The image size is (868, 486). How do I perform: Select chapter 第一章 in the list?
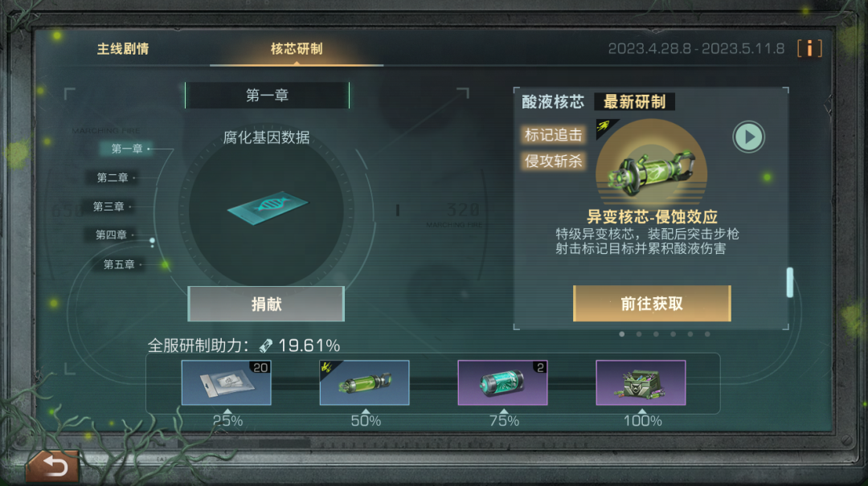click(127, 149)
